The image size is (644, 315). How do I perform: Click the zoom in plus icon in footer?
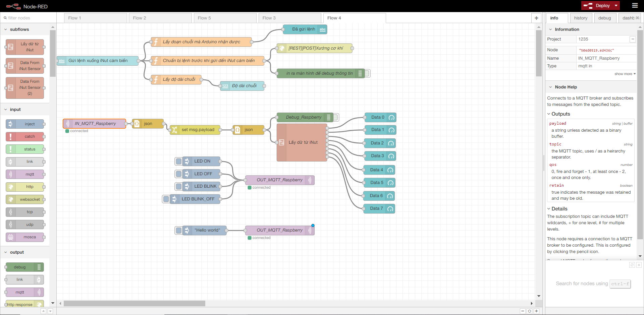tap(536, 311)
